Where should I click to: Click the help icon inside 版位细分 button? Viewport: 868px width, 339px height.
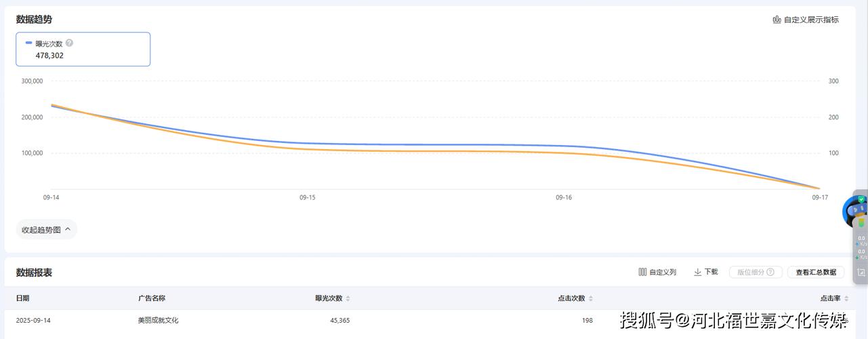[x=770, y=272]
